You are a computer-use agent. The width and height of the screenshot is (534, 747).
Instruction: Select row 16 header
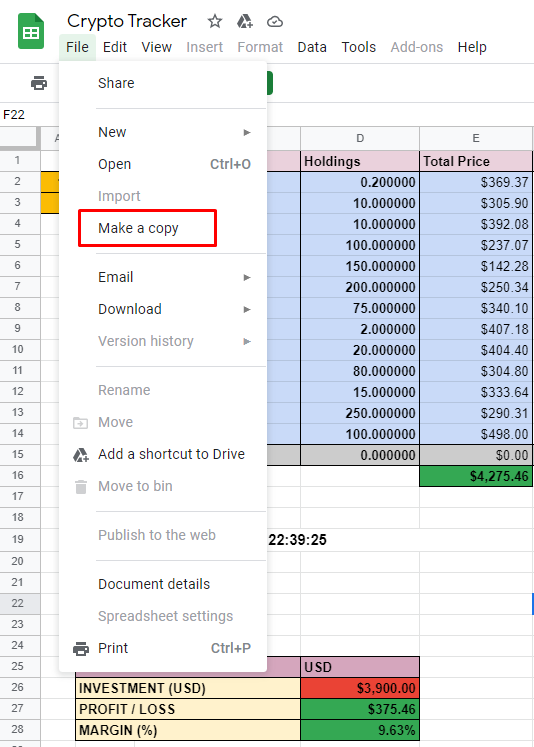tap(18, 475)
